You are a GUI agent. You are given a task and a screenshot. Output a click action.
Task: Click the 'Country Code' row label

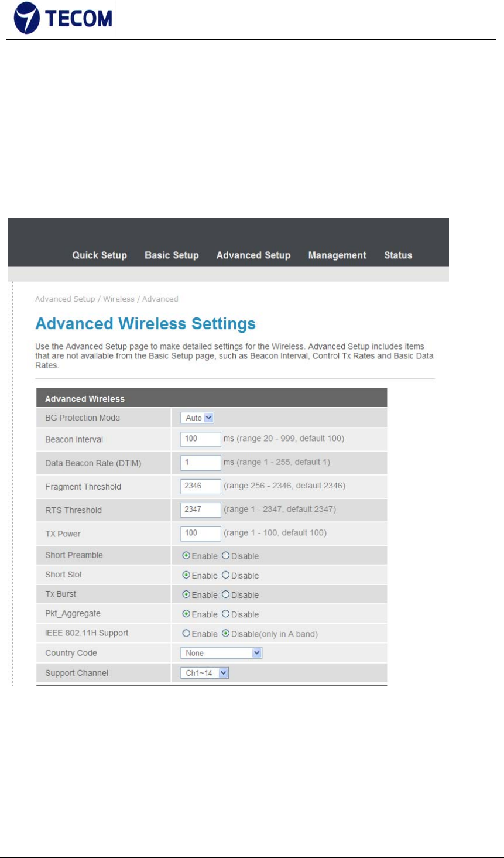coord(71,653)
